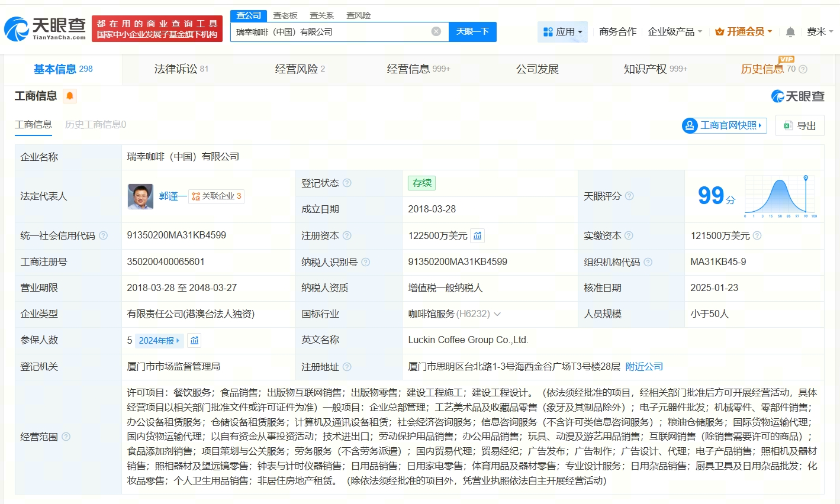Open the 附近公司 link
The image size is (840, 504).
(x=644, y=367)
